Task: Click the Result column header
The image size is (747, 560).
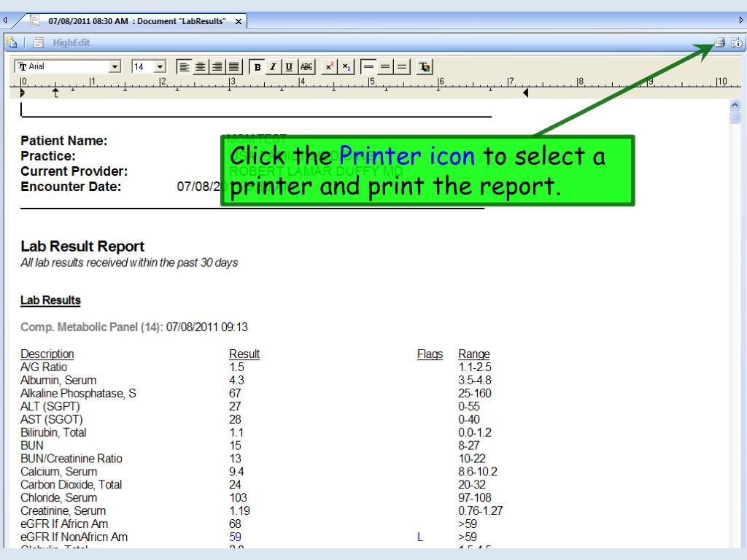Action: click(244, 354)
